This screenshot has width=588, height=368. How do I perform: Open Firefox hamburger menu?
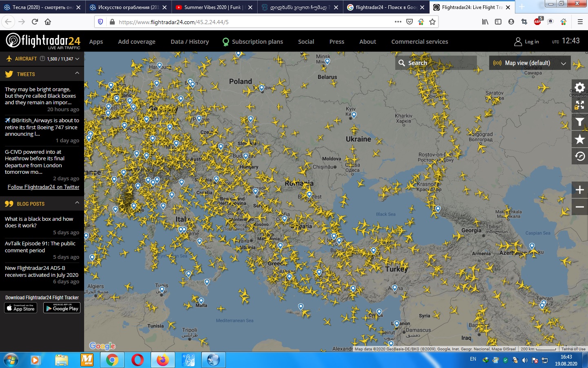point(580,22)
